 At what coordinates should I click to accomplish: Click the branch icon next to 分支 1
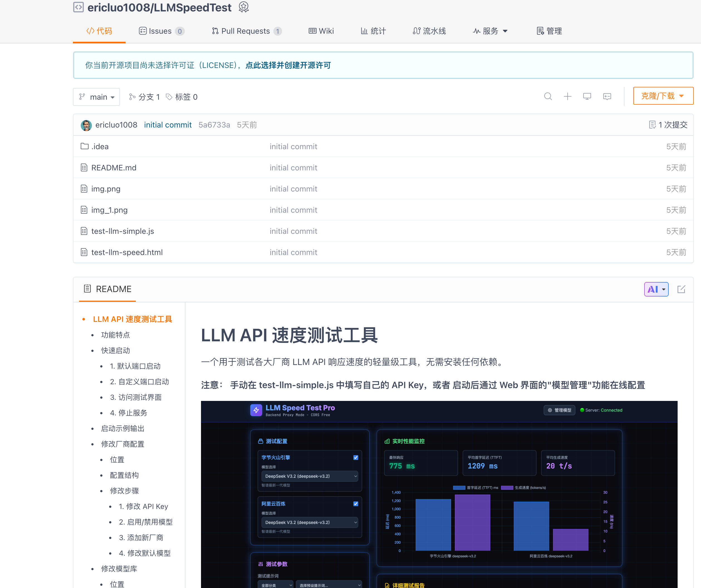[133, 97]
